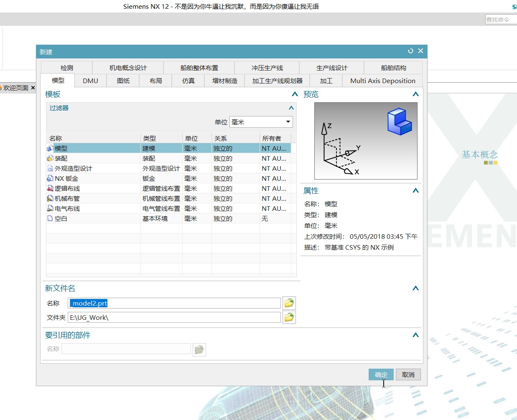Select the 装配 template row

[168, 158]
